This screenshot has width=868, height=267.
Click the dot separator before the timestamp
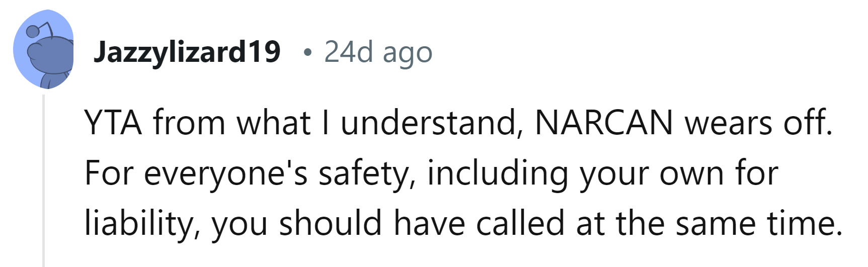click(307, 52)
